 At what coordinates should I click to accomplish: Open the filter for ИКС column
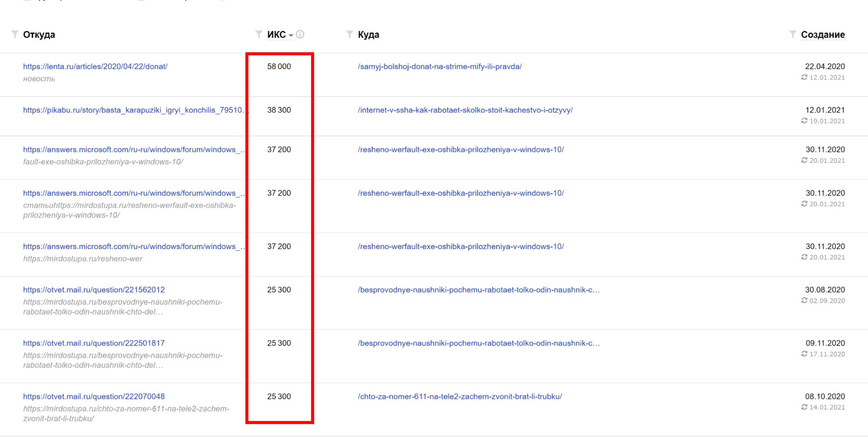point(259,34)
